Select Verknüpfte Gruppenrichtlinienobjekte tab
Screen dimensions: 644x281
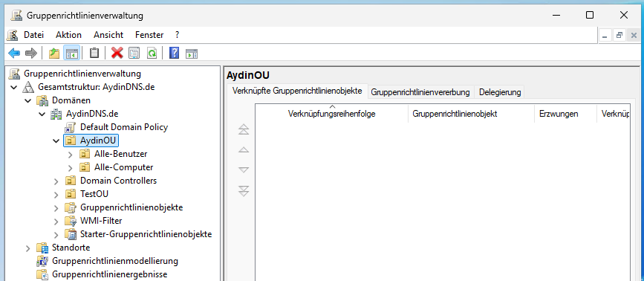pyautogui.click(x=297, y=91)
